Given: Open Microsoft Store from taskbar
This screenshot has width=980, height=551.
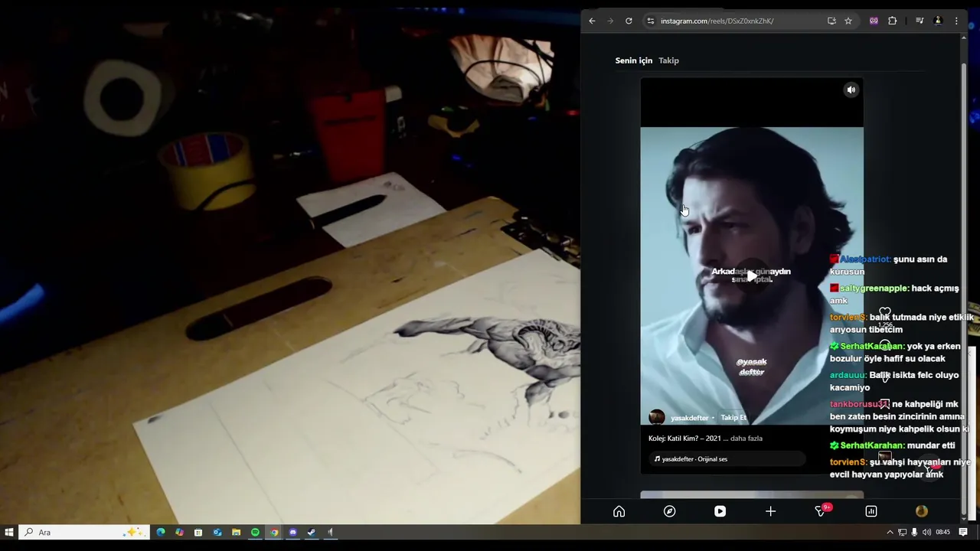Looking at the screenshot, I should click(198, 532).
